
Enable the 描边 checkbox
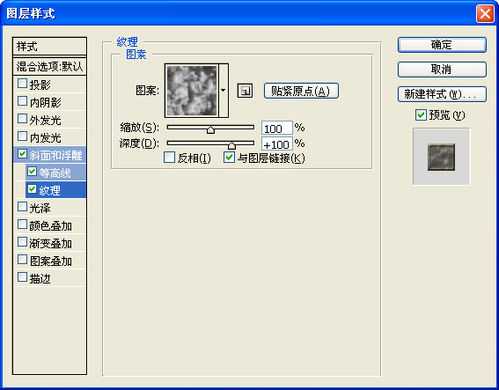(x=22, y=277)
